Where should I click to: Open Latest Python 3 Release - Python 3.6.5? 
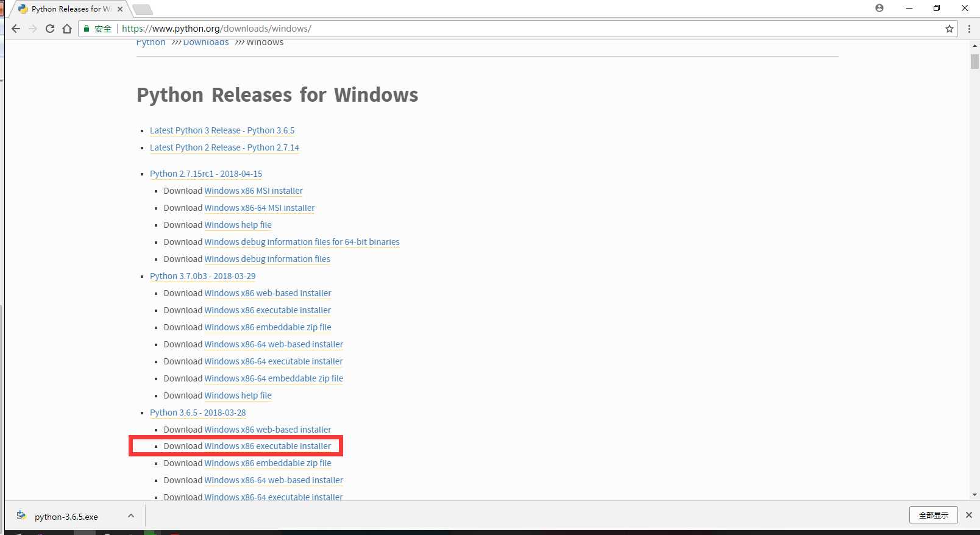coord(222,130)
